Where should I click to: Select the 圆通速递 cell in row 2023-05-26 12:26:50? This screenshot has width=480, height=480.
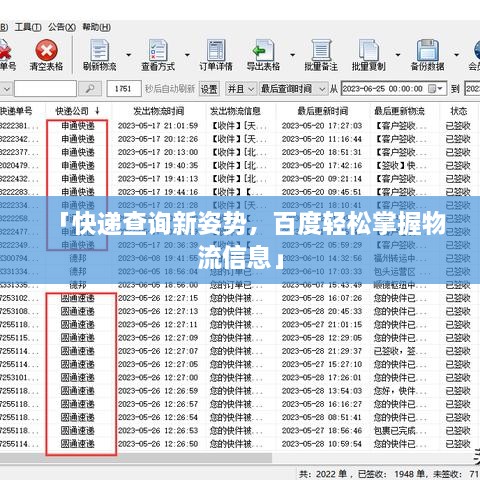pos(78,444)
